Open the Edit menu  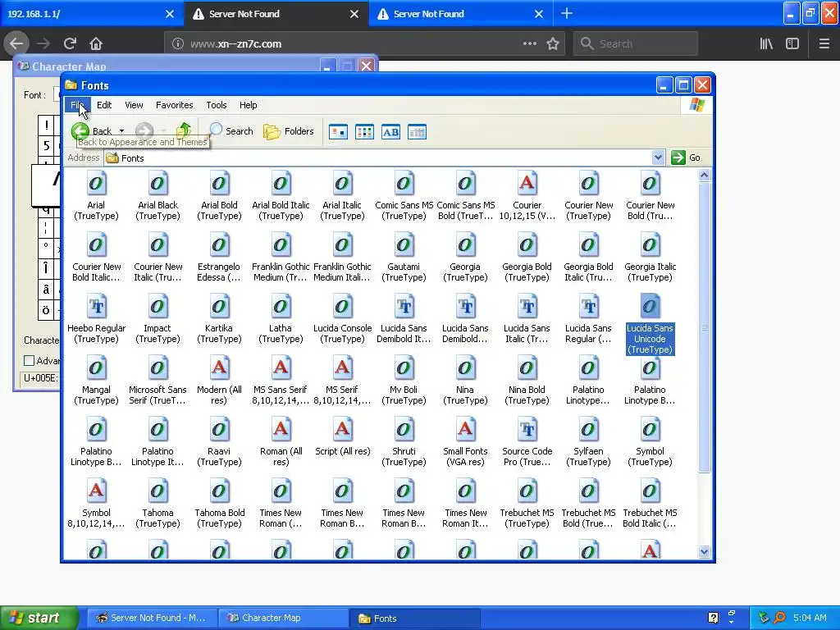(x=104, y=105)
